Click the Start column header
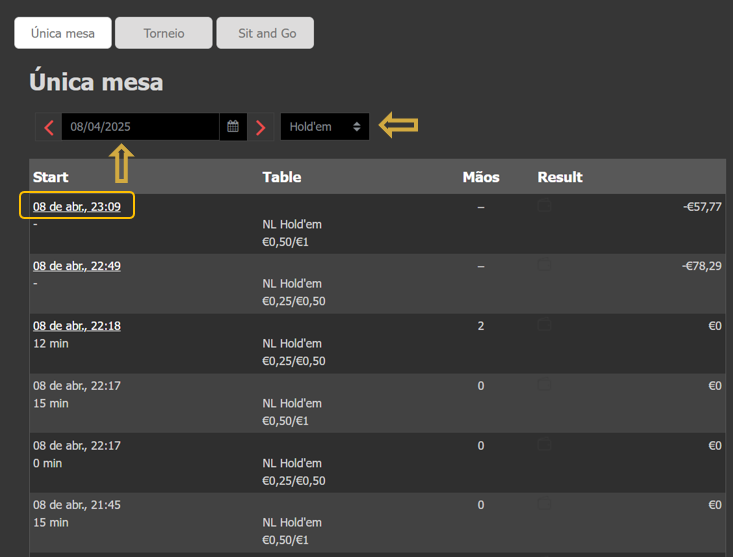This screenshot has height=557, width=733. point(51,177)
